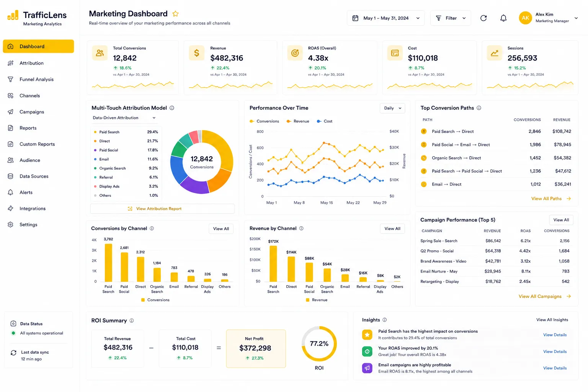Click the Revenue dollar sign icon
The width and height of the screenshot is (588, 392).
click(x=197, y=53)
